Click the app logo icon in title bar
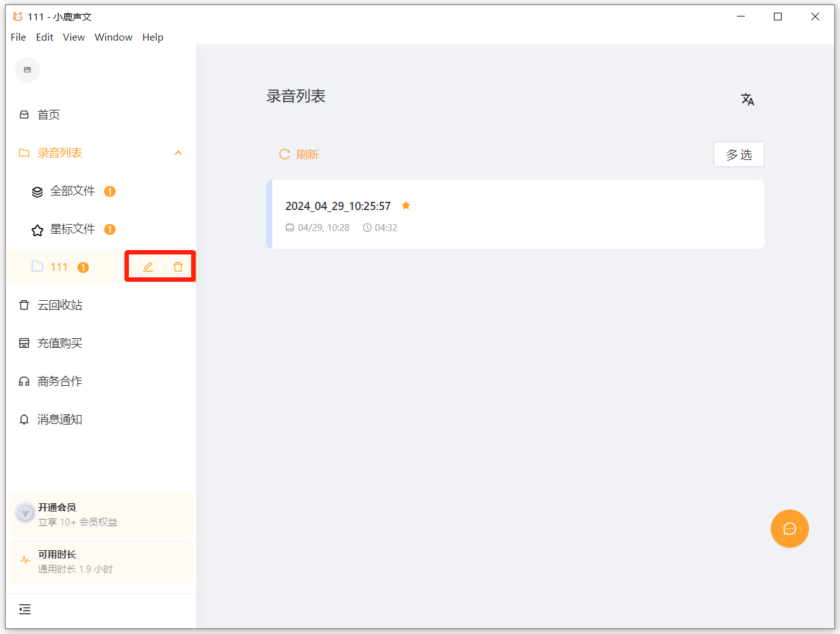The height and width of the screenshot is (634, 840). [18, 17]
